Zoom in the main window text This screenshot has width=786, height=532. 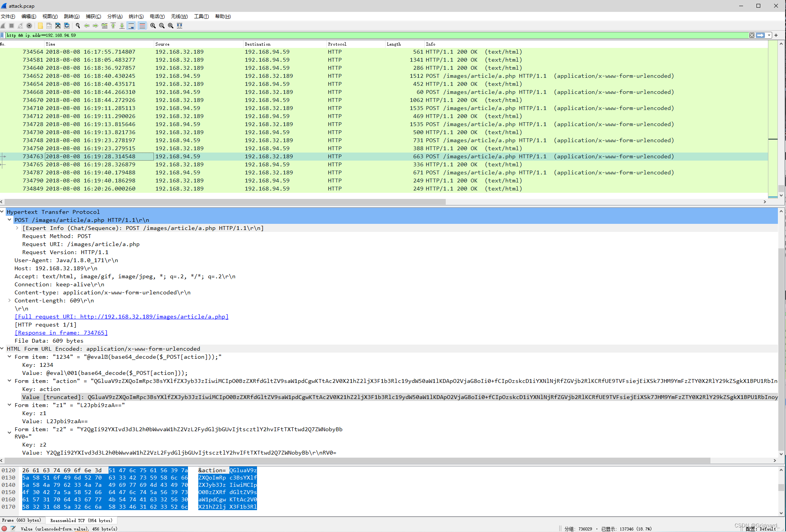point(153,26)
